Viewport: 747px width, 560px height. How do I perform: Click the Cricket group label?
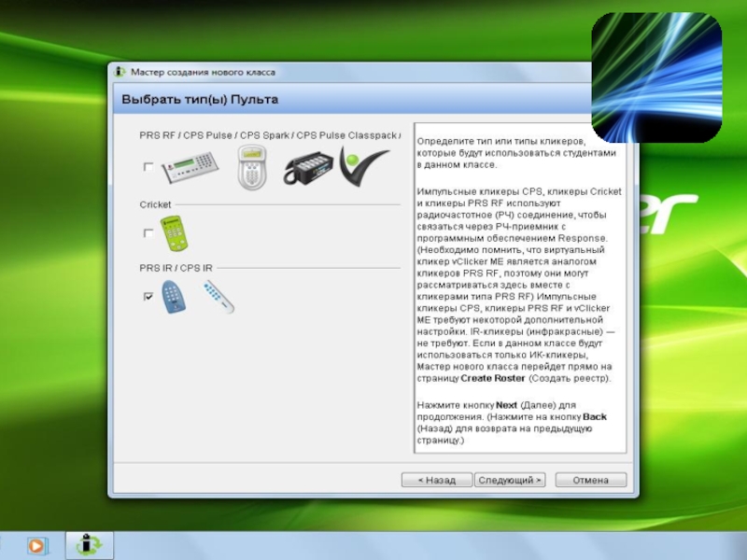point(155,204)
